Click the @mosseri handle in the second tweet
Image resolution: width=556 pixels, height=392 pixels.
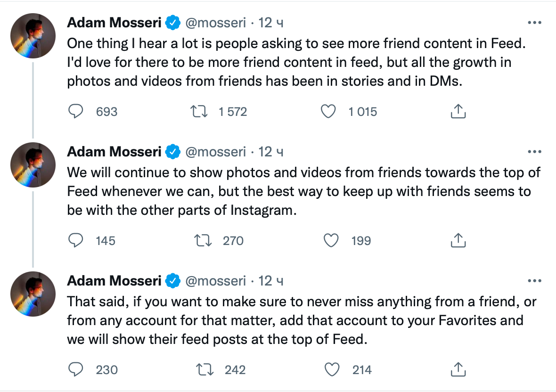(215, 152)
